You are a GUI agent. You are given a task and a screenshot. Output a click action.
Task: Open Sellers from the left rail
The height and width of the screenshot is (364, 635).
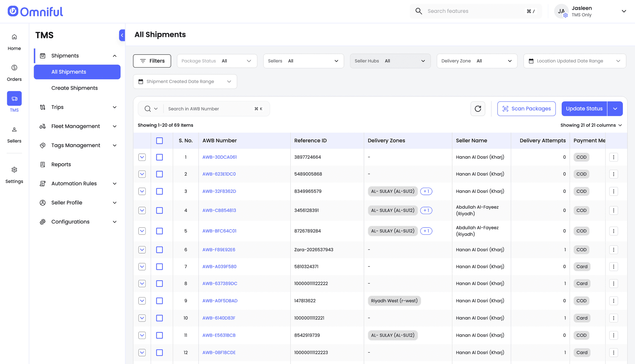pyautogui.click(x=14, y=134)
